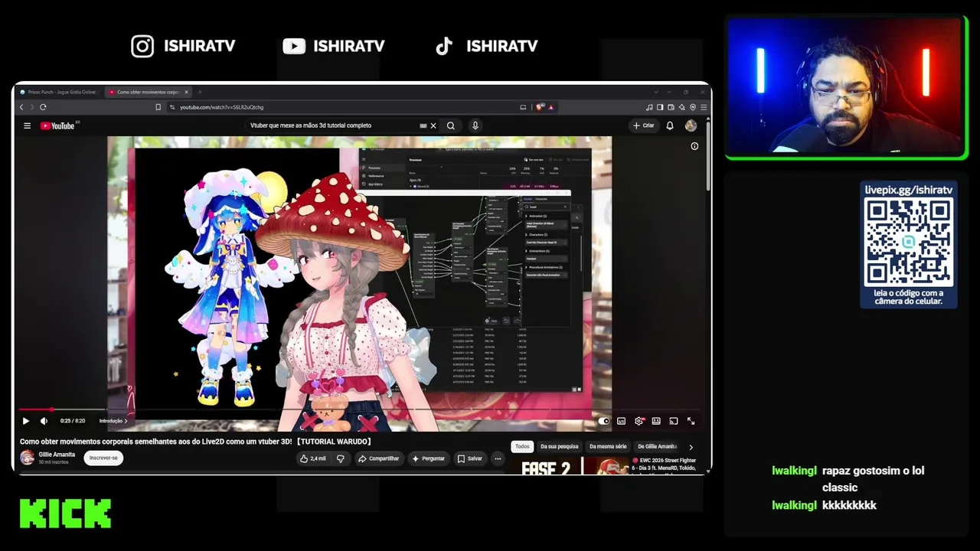Turn on subtitles for the video
Viewport: 980px width, 551px height.
[621, 421]
